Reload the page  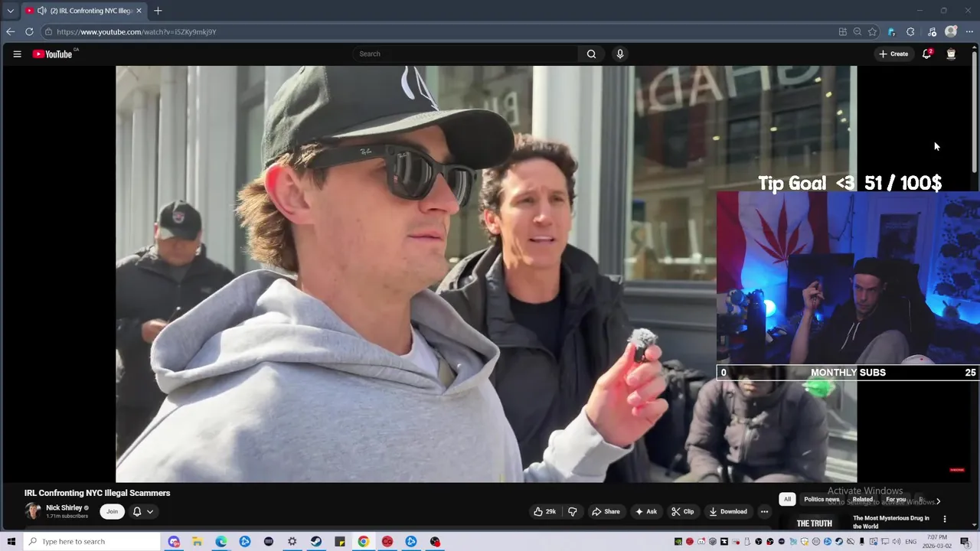29,31
